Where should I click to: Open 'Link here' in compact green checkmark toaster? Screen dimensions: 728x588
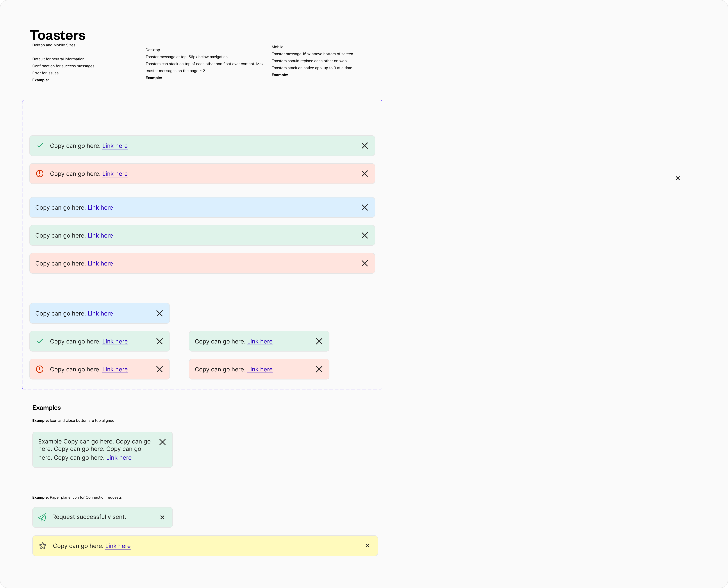[115, 341]
